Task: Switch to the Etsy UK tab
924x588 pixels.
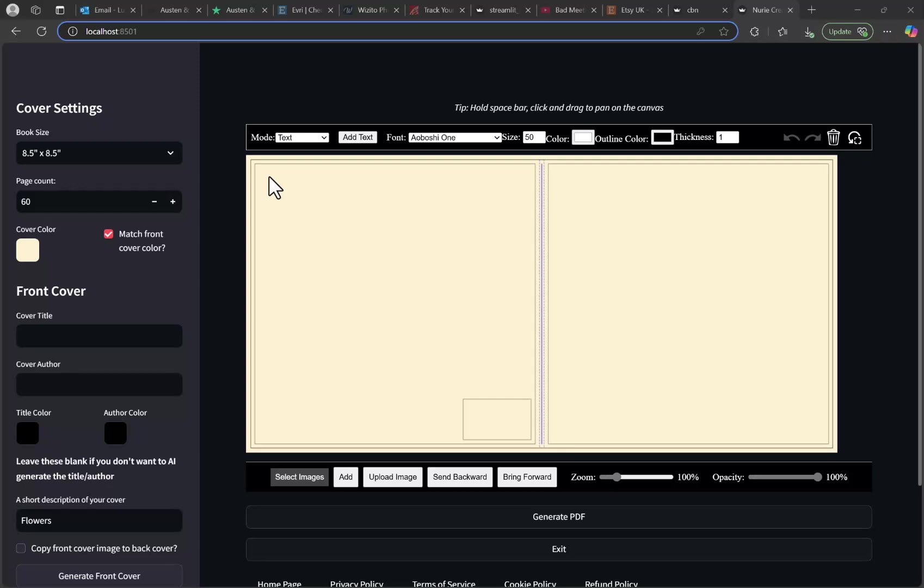Action: click(x=634, y=10)
